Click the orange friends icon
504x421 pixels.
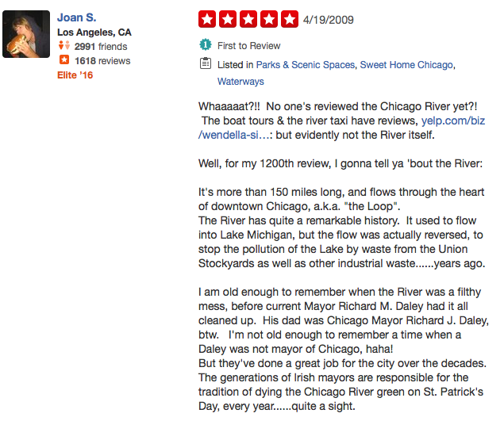pos(64,45)
